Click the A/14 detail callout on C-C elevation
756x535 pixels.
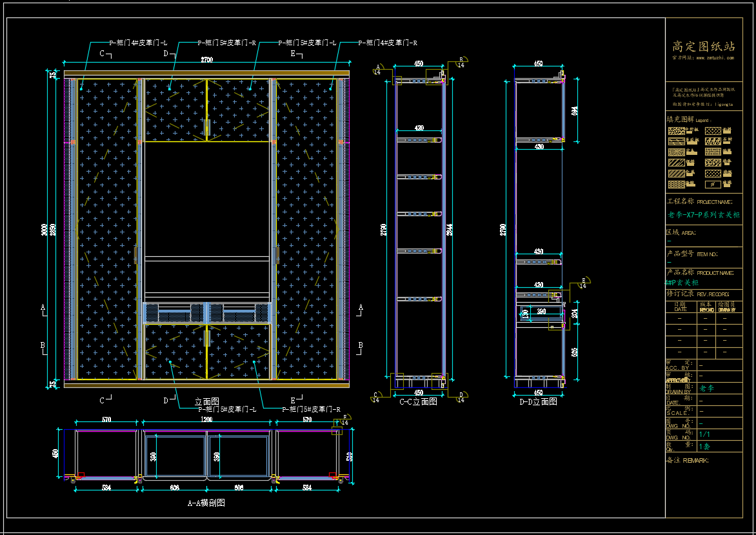(x=377, y=70)
